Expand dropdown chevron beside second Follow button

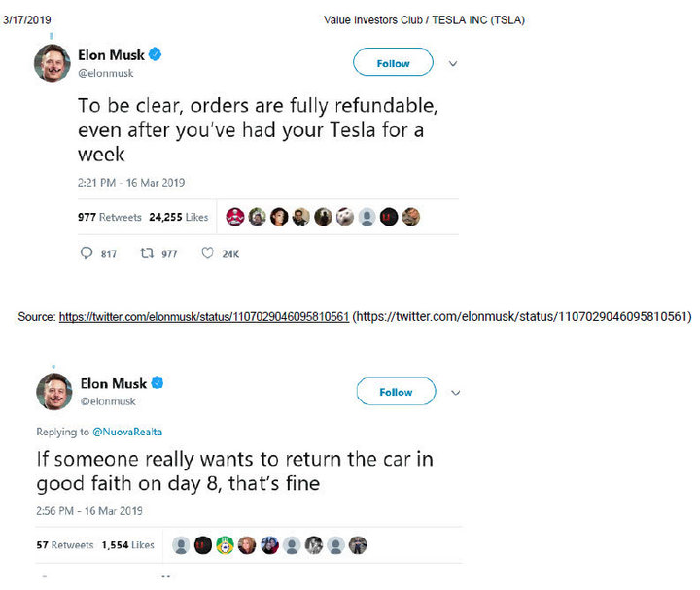point(455,393)
